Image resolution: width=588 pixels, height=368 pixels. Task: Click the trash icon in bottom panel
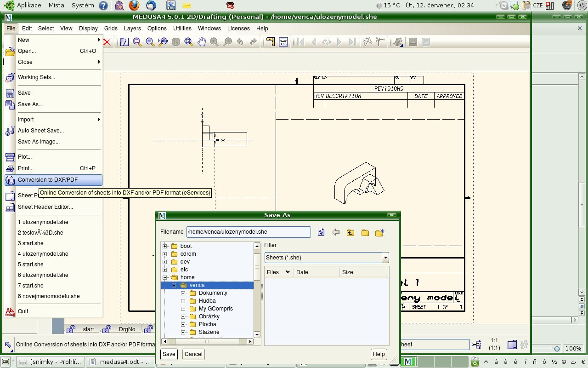pyautogui.click(x=475, y=362)
